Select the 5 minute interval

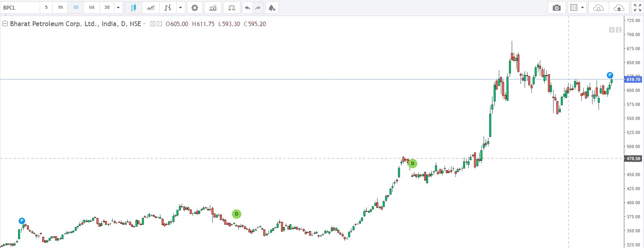tap(46, 8)
